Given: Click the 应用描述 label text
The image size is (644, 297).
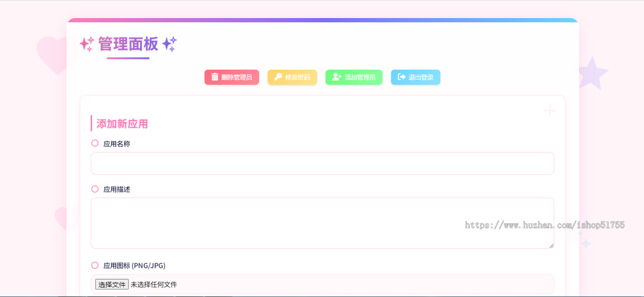Looking at the screenshot, I should click(116, 189).
